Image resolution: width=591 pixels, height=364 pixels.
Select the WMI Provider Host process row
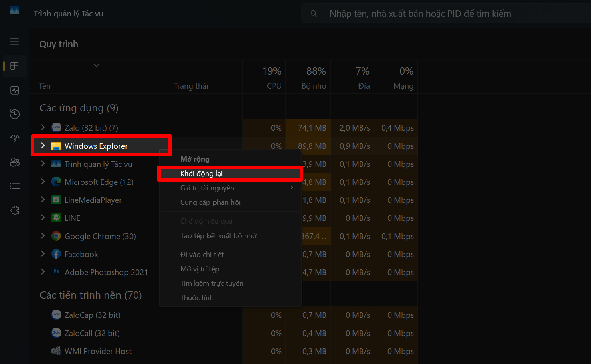(98, 351)
